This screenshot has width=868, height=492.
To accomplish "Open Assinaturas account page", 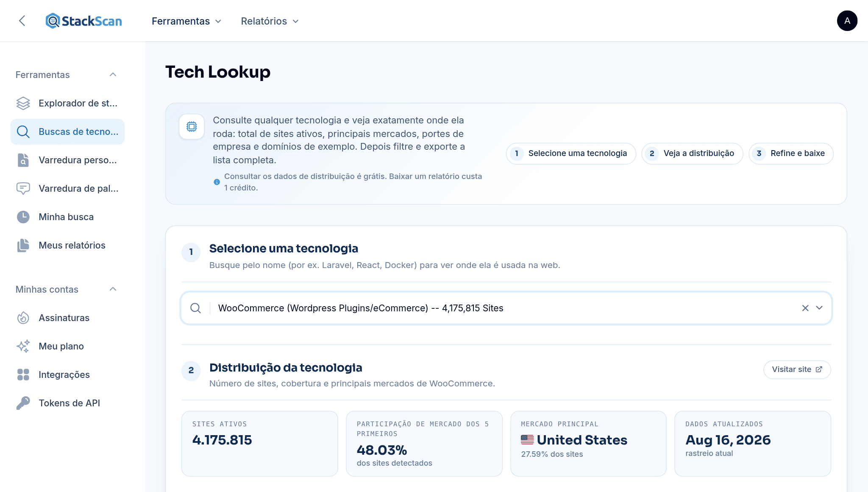I will click(x=67, y=318).
